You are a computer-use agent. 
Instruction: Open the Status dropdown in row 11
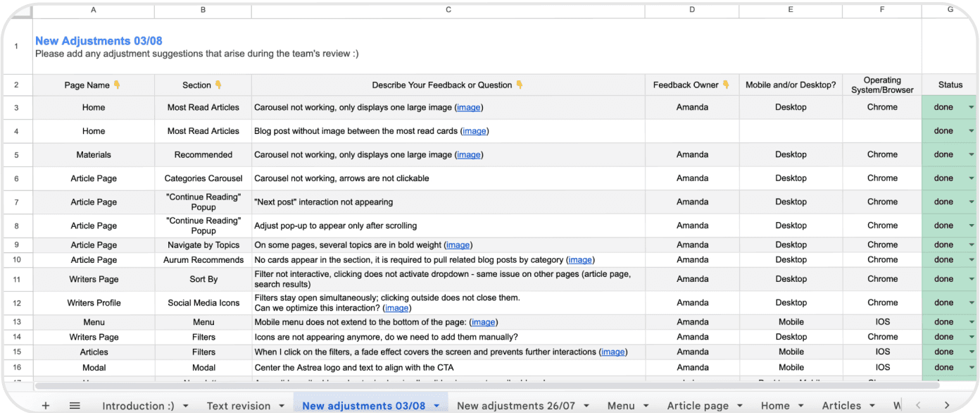pyautogui.click(x=972, y=279)
